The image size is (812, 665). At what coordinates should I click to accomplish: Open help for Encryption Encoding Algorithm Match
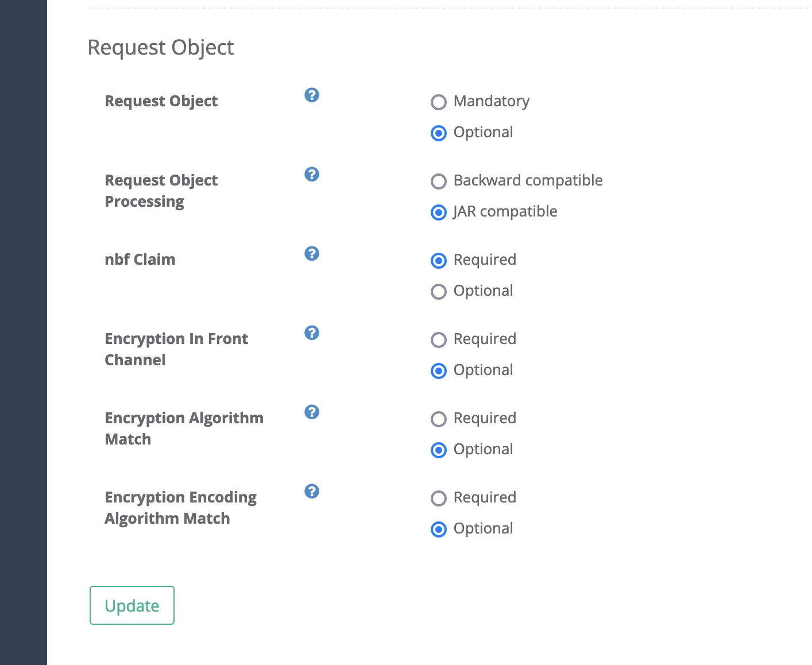(312, 491)
